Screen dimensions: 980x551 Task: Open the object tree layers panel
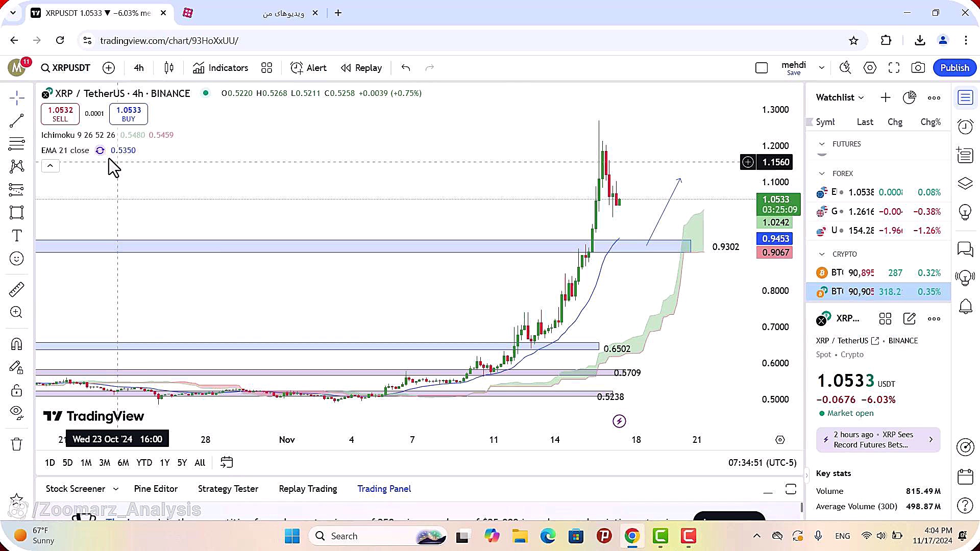pyautogui.click(x=965, y=183)
